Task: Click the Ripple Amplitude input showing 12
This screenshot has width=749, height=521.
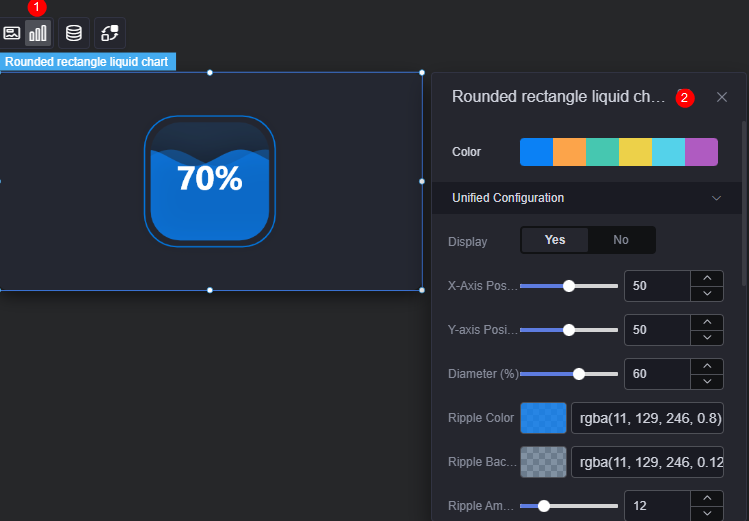Action: tap(657, 506)
